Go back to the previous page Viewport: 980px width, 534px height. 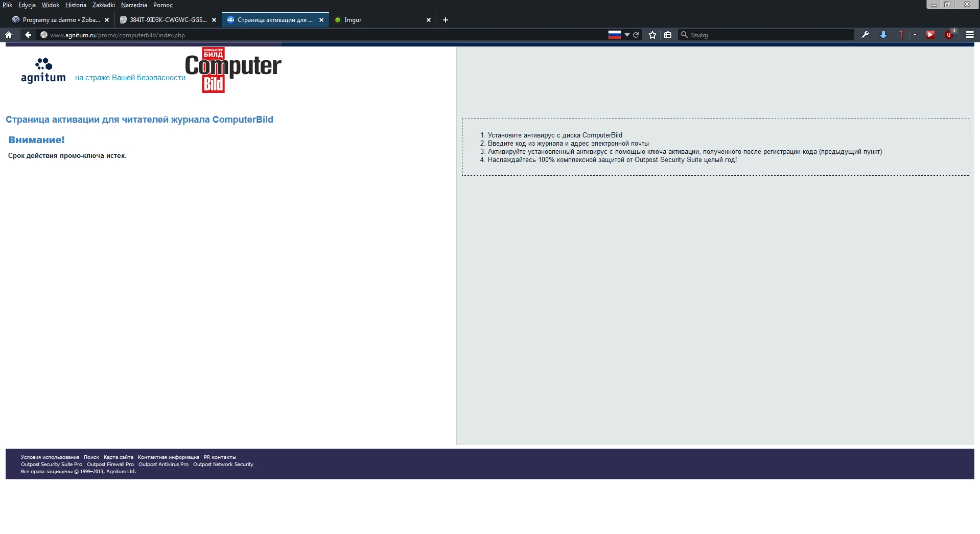coord(28,35)
